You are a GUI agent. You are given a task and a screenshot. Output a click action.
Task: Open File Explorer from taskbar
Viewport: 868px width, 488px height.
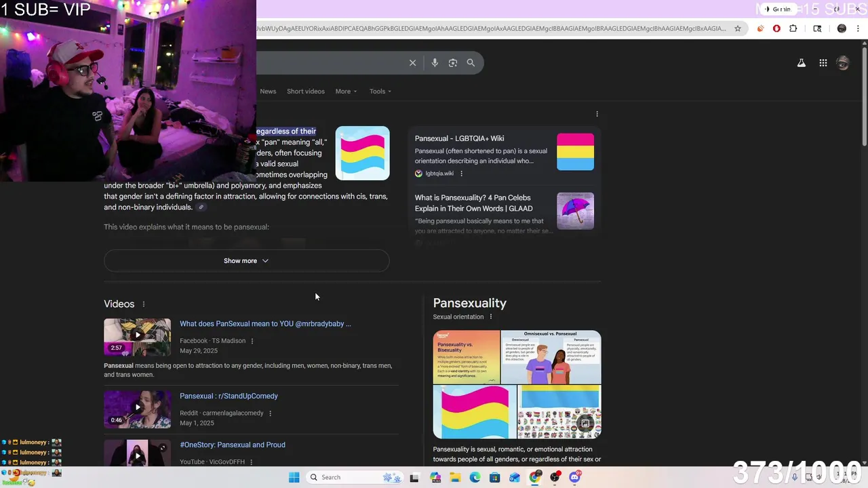[x=456, y=477]
